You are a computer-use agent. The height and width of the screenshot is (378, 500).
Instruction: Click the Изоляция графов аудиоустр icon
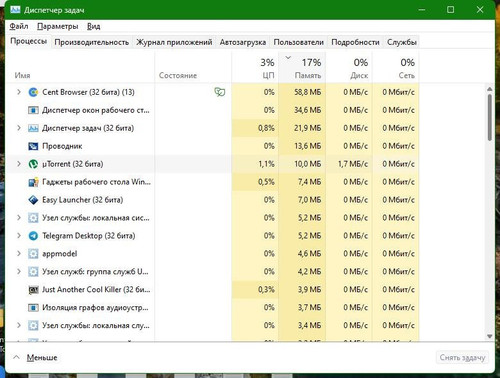(33, 308)
